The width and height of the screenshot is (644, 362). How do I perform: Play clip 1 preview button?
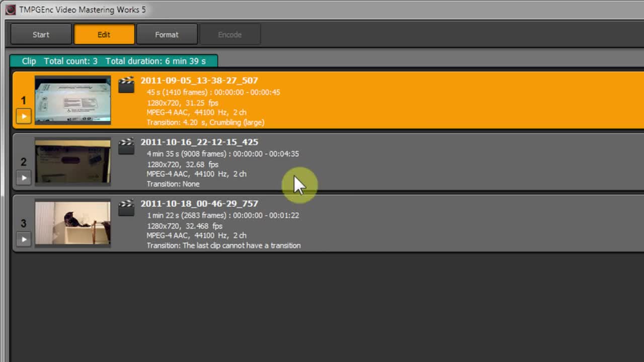pos(24,117)
